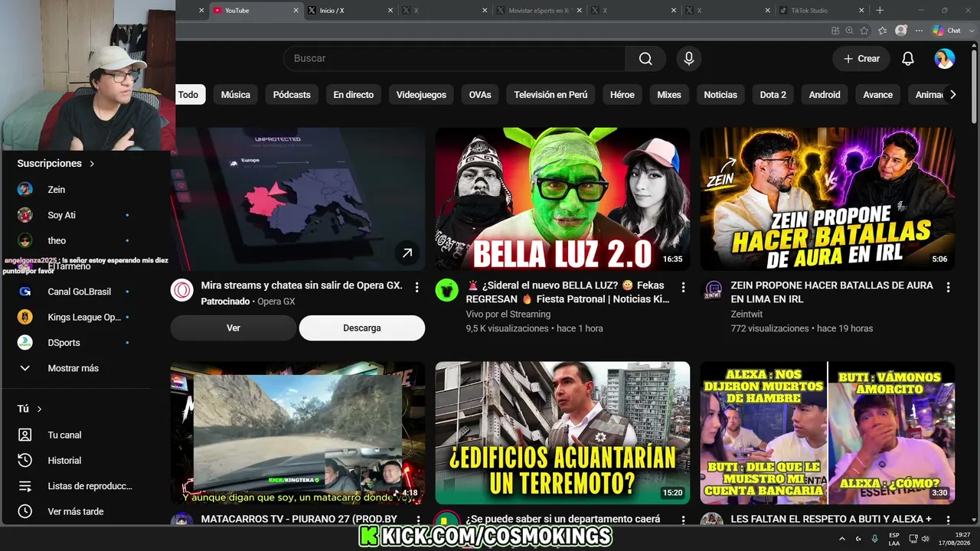
Task: Select the En directo filter chip
Action: (354, 95)
